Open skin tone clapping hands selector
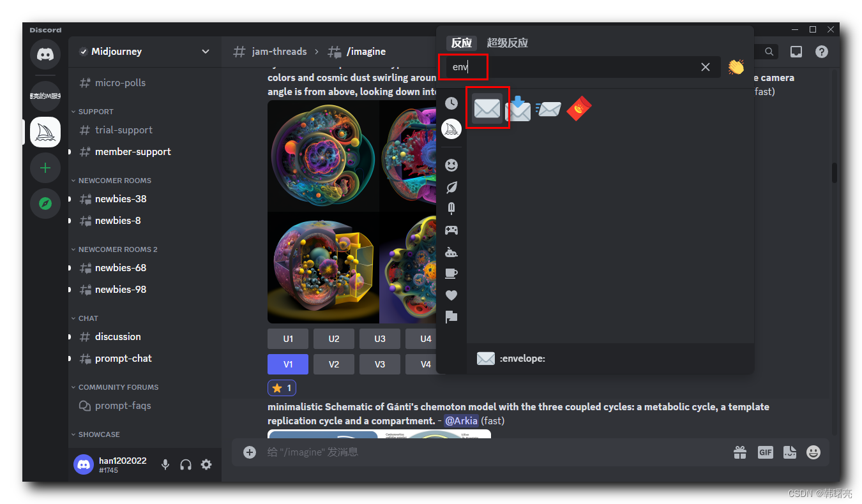Screen dimensions: 862x504 click(736, 67)
